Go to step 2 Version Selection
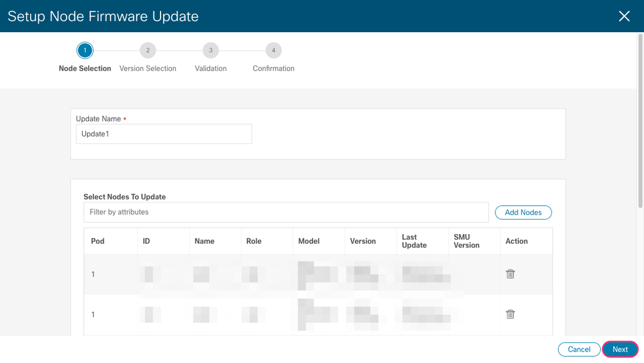Screen dimensions: 644x363 [148, 50]
